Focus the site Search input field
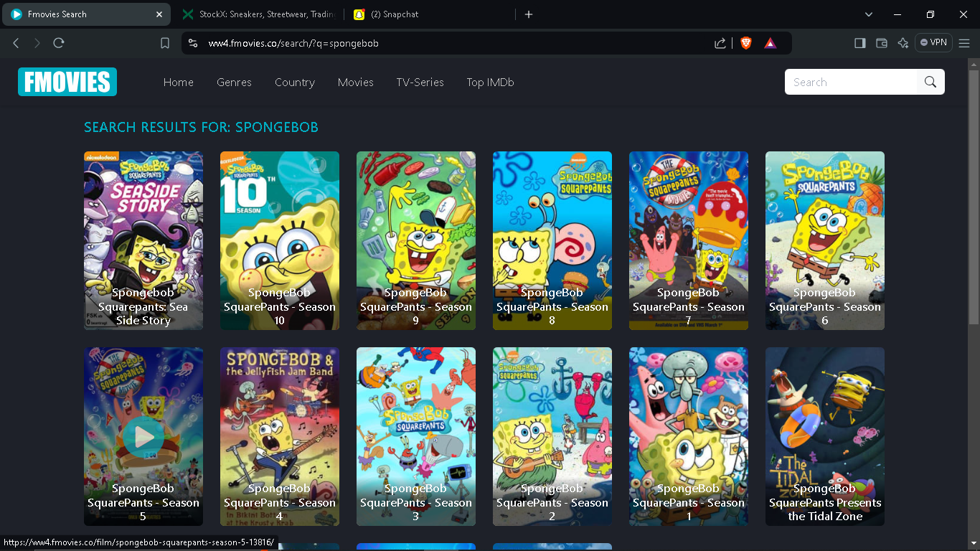The height and width of the screenshot is (551, 980). coord(851,82)
